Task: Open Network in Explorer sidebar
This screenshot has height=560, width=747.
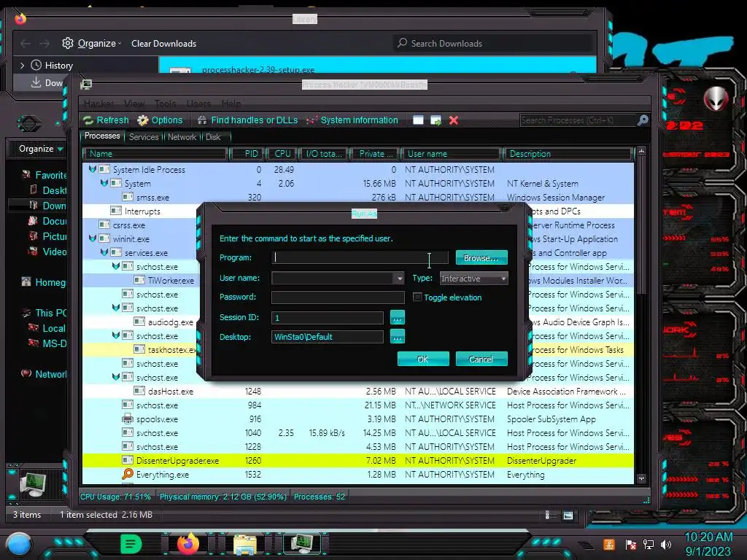Action: coord(44,374)
